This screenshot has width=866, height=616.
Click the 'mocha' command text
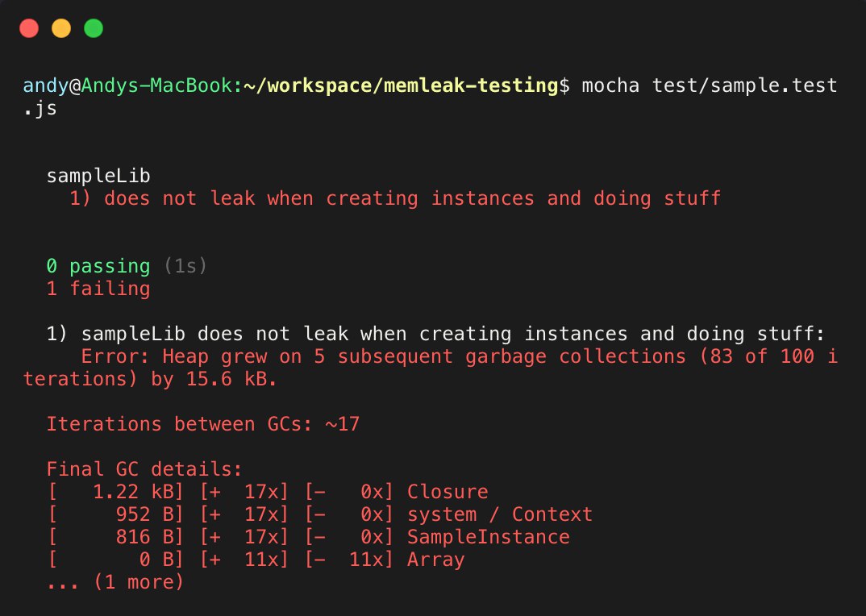(610, 86)
